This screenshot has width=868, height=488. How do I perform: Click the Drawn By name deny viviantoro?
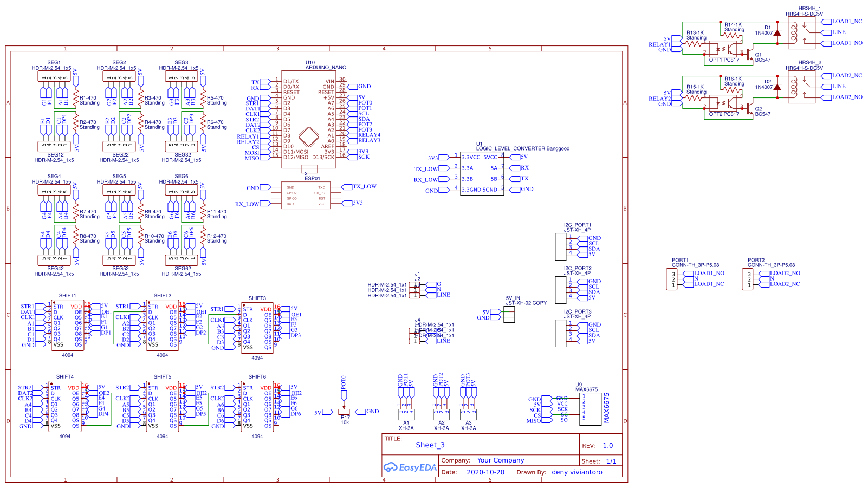pos(578,472)
